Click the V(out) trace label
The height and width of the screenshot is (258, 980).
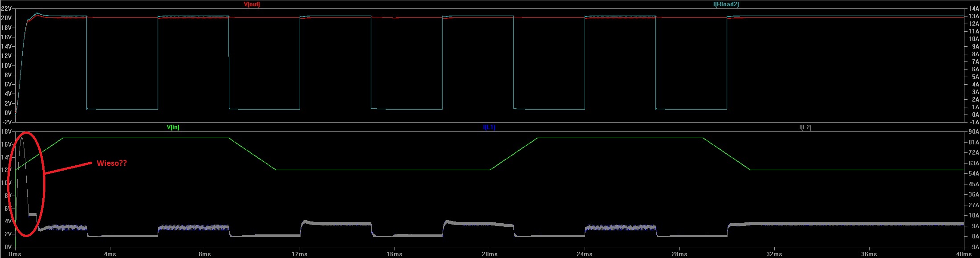pyautogui.click(x=252, y=4)
